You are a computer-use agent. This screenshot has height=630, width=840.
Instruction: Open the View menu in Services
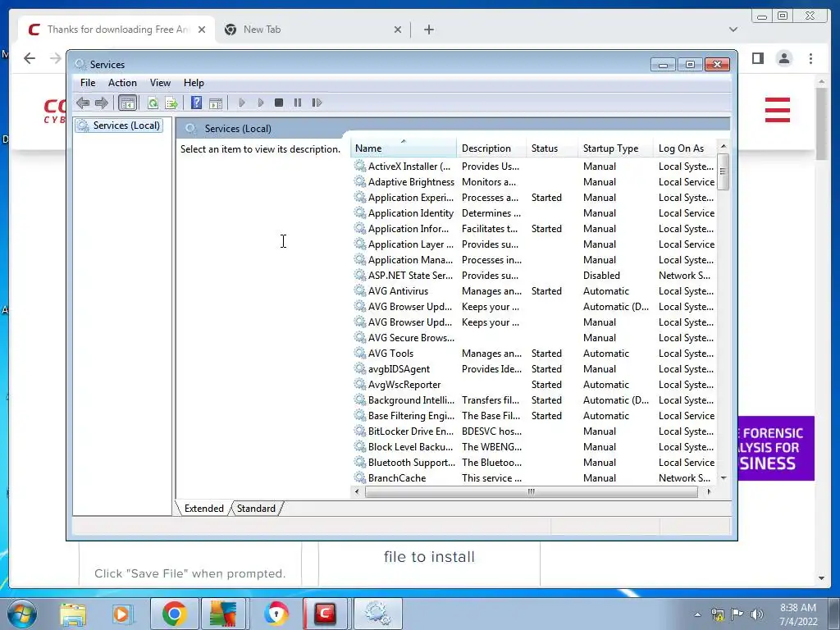click(x=160, y=83)
